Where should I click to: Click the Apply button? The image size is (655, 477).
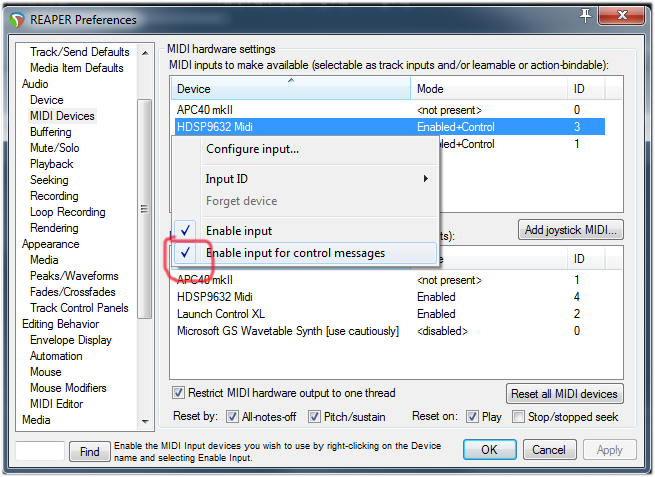(x=609, y=450)
